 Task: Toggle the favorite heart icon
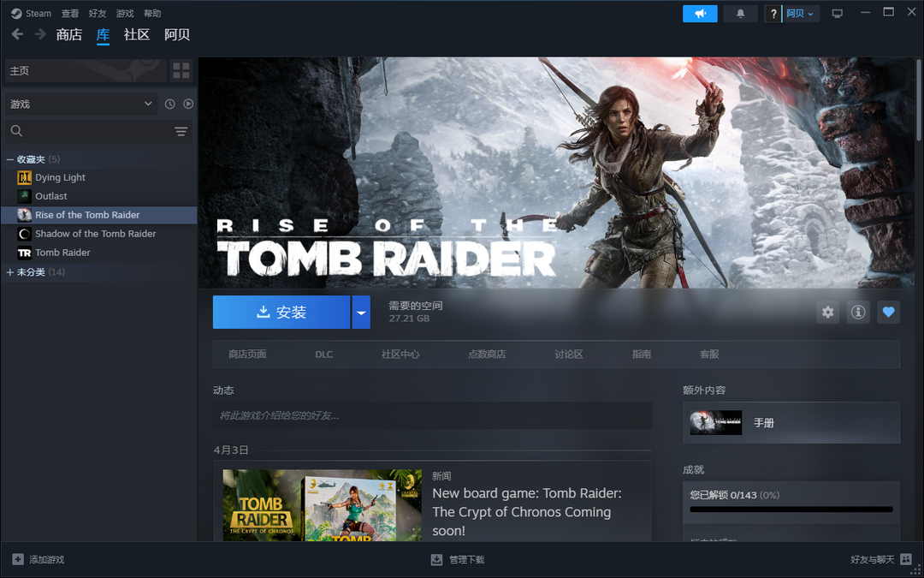[889, 312]
